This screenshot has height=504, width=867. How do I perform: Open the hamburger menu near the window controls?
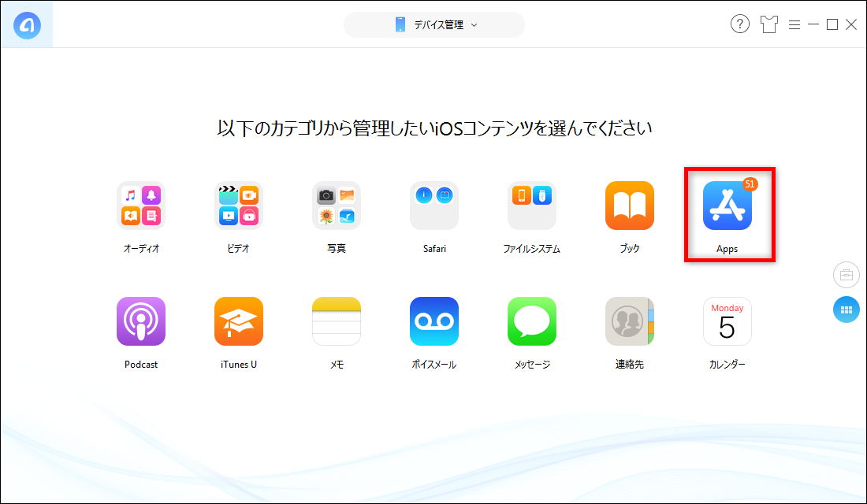tap(794, 24)
